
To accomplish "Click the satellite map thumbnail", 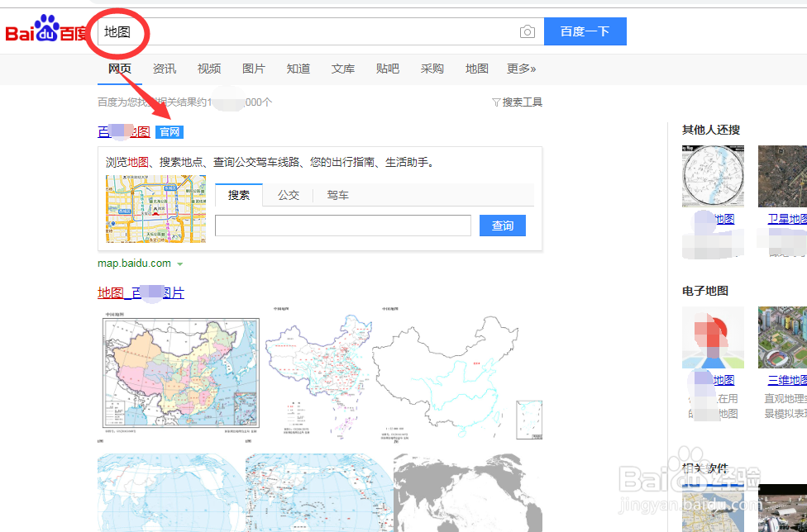I will pyautogui.click(x=782, y=176).
